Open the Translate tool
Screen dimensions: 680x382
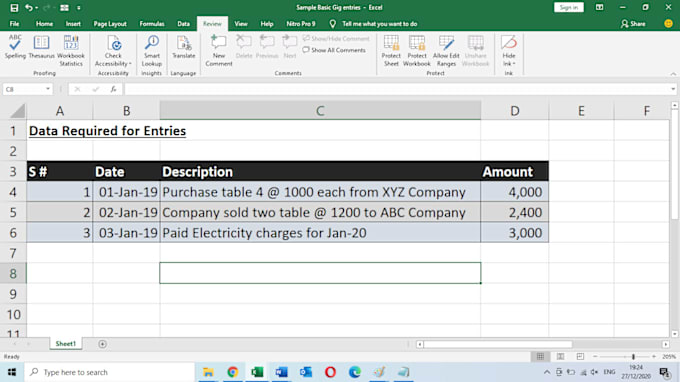coord(183,47)
